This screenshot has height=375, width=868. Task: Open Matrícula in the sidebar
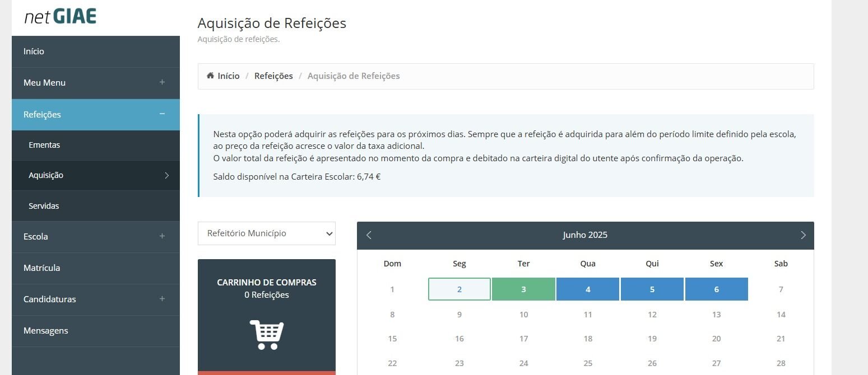pos(96,268)
